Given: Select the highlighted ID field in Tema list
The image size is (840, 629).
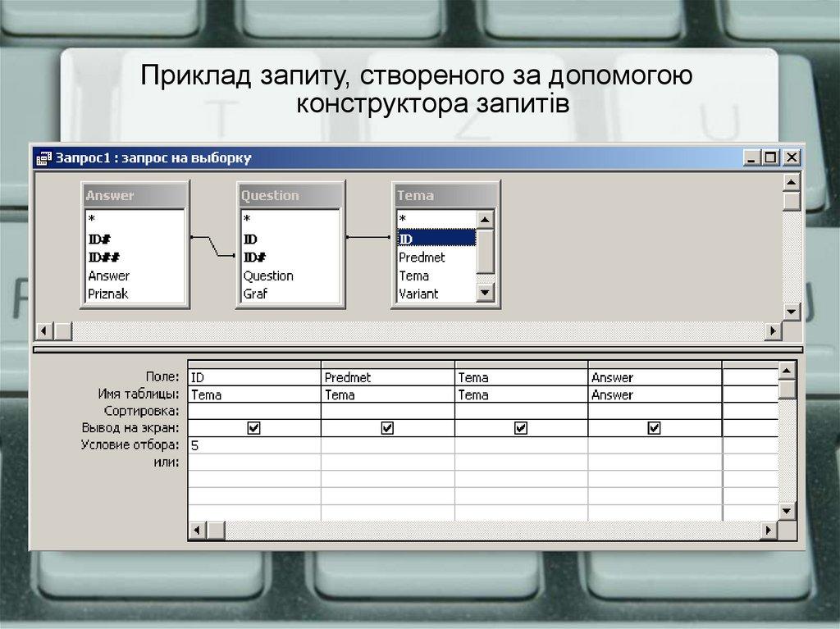Looking at the screenshot, I should pos(435,239).
